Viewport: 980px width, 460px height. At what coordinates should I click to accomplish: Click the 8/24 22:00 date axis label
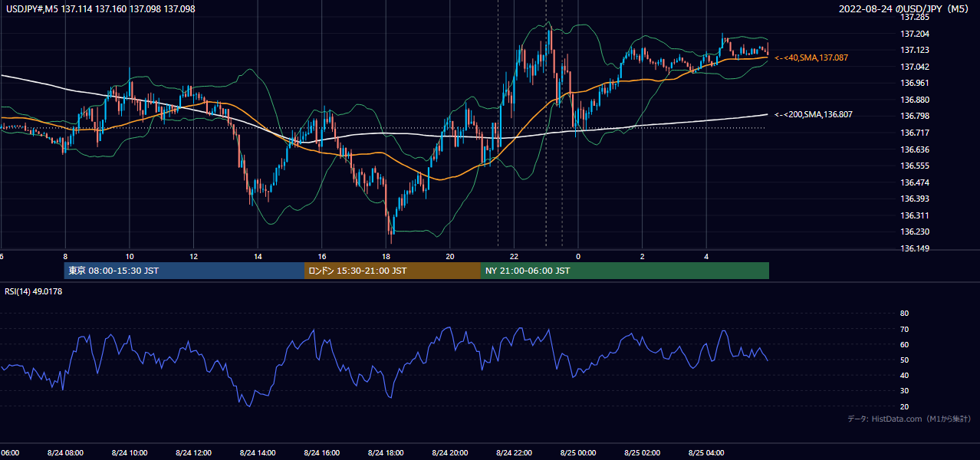point(514,452)
